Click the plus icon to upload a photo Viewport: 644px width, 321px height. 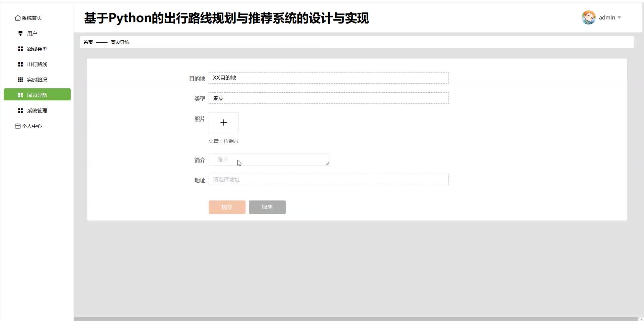click(223, 122)
